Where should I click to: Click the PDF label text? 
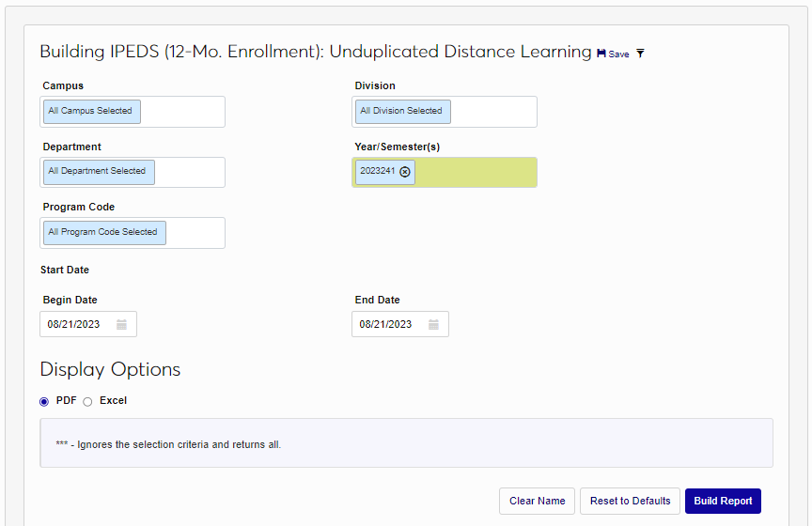[67, 401]
